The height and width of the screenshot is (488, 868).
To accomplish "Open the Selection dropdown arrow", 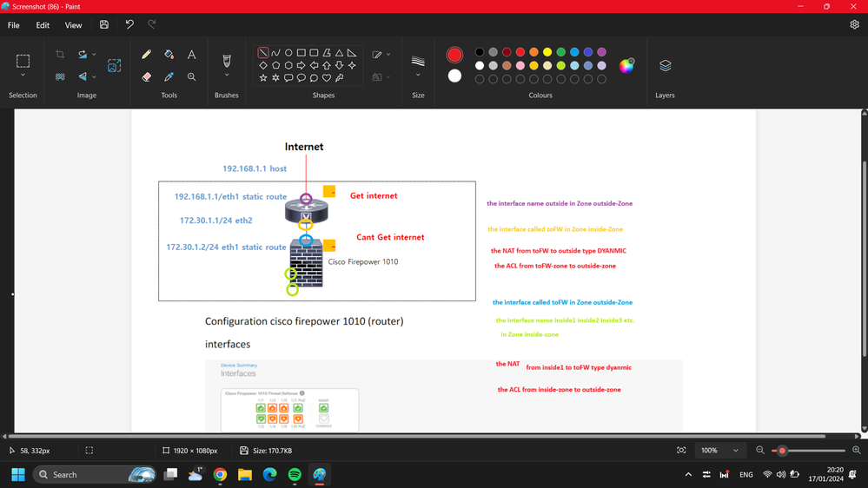I will [x=23, y=76].
